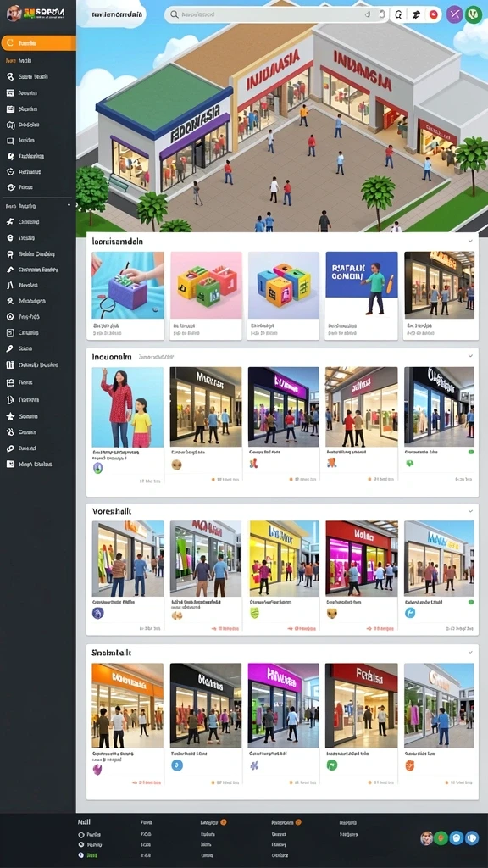Image resolution: width=488 pixels, height=868 pixels.
Task: Select the orange highlighted sidebar menu item
Action: [x=38, y=42]
